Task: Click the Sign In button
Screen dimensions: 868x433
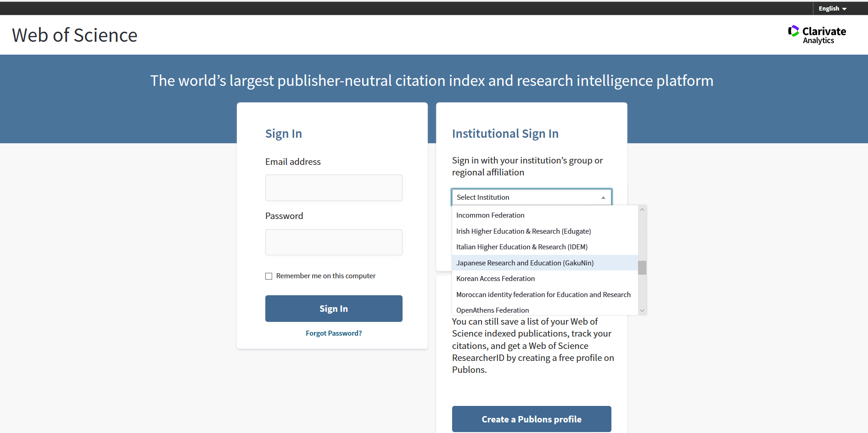Action: (334, 309)
